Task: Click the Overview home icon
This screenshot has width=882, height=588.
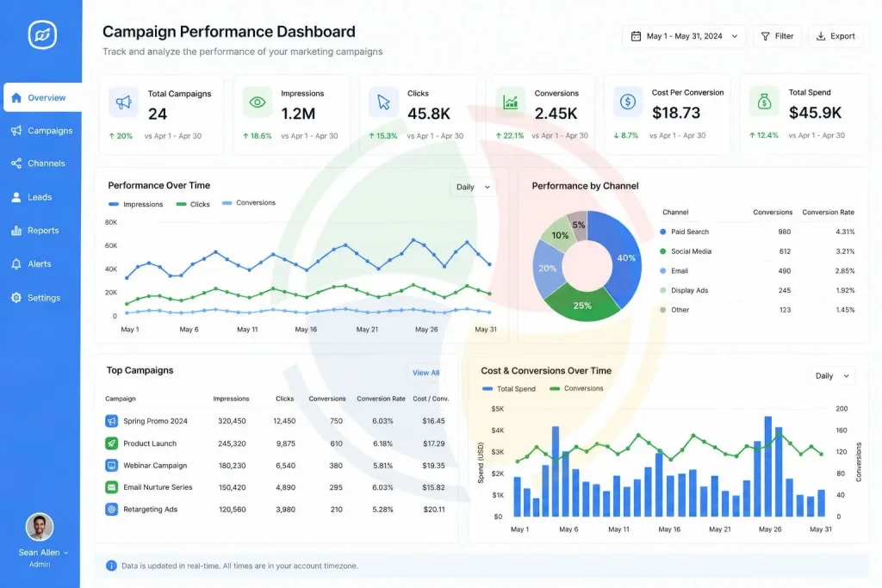Action: click(x=16, y=98)
